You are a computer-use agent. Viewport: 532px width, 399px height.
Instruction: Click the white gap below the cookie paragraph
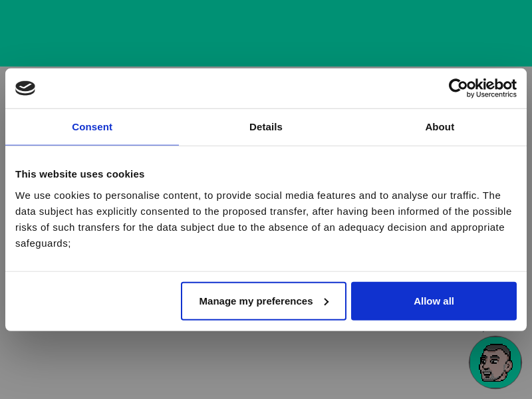266,261
